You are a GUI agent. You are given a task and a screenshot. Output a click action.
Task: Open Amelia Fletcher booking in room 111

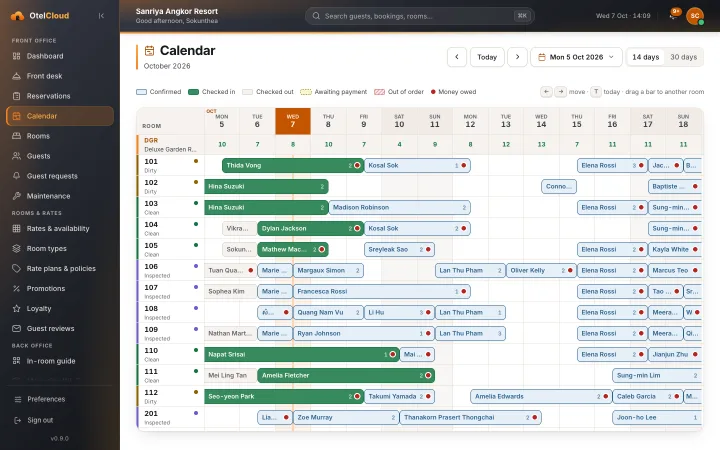[x=346, y=375]
